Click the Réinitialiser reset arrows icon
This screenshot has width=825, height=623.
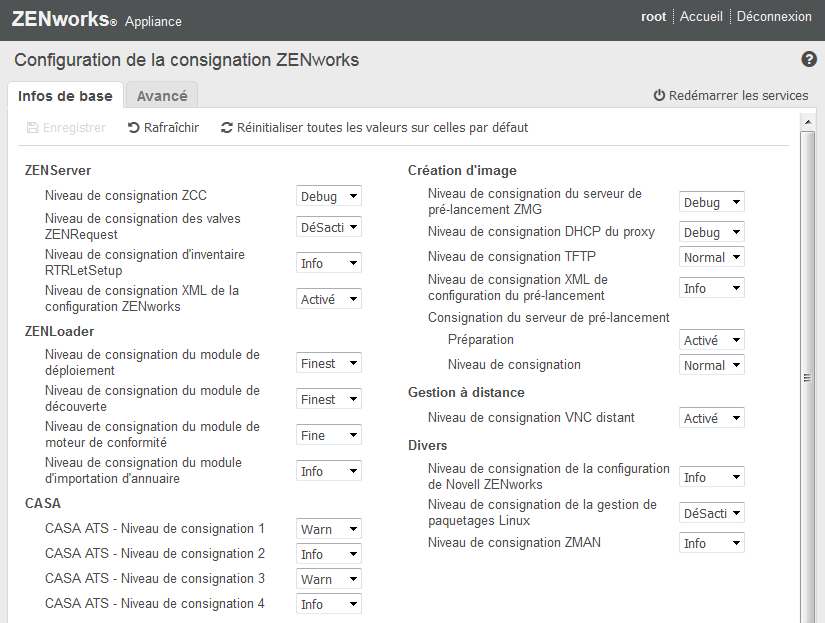click(227, 128)
